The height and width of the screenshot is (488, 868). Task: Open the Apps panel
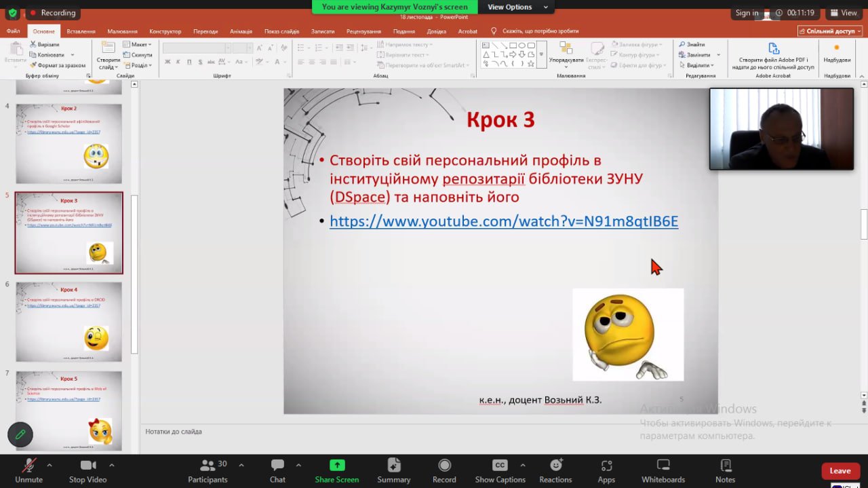(606, 470)
